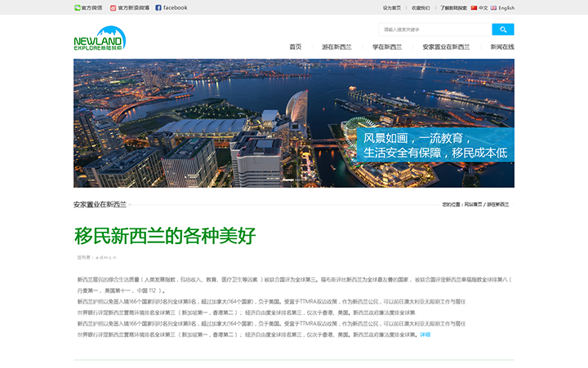Click 收藏我们 in top bar
This screenshot has width=588, height=368.
[x=421, y=8]
